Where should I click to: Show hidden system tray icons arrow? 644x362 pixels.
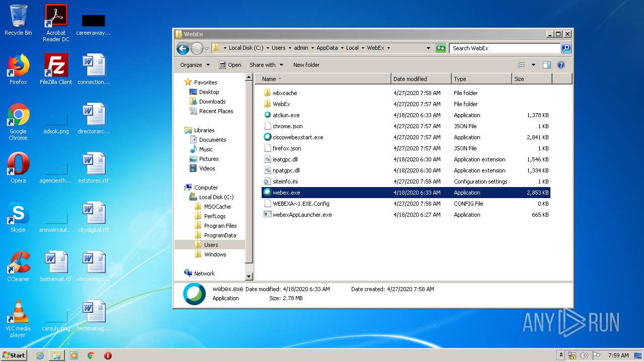coord(561,355)
